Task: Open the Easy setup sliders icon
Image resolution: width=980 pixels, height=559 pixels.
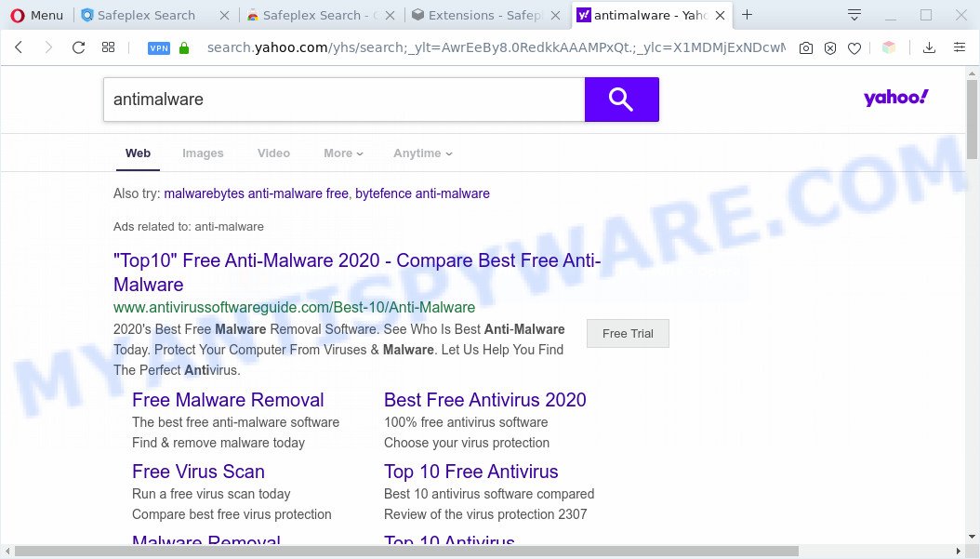Action: 960,47
